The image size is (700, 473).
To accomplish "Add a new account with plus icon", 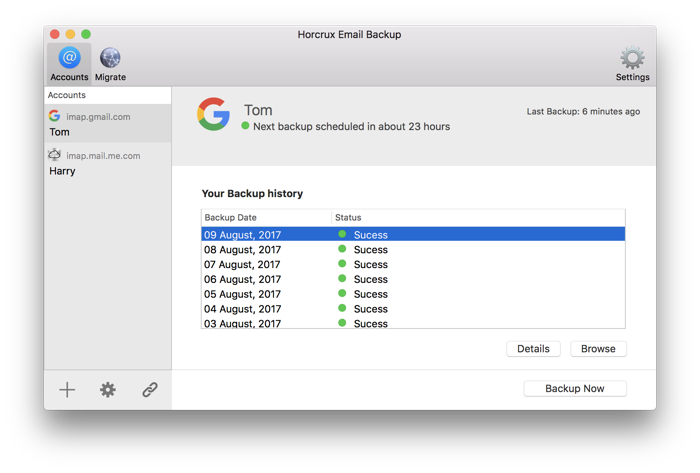I will [x=67, y=390].
